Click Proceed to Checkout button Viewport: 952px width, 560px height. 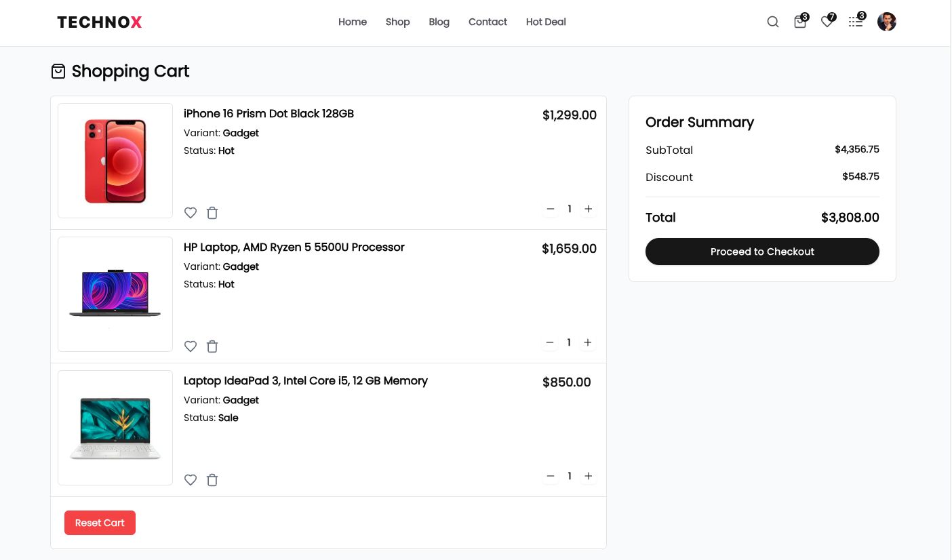tap(762, 252)
